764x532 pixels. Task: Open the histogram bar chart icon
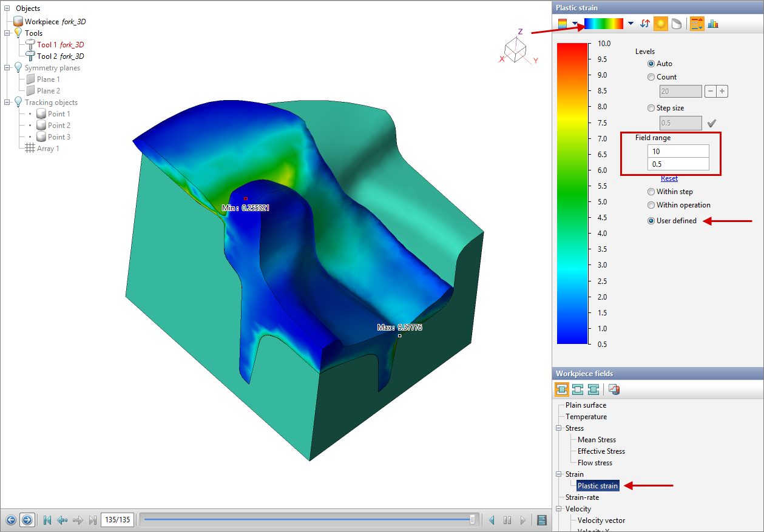point(713,24)
